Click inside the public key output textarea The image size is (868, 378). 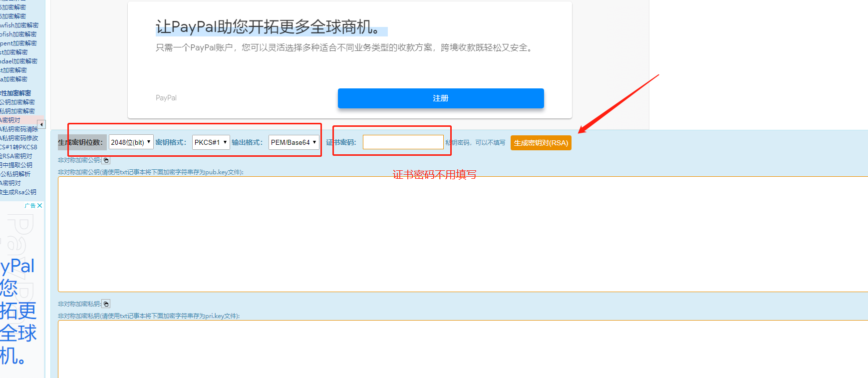click(463, 234)
